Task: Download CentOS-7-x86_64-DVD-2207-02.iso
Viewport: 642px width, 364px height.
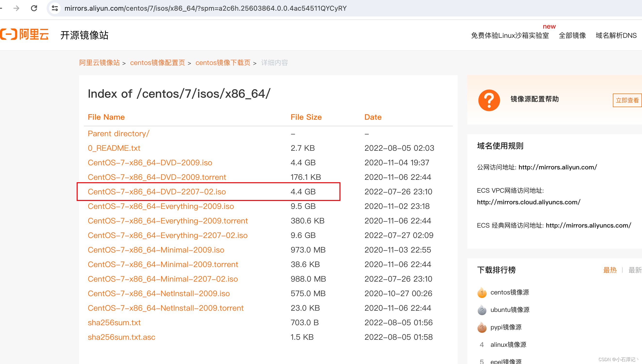Action: click(x=157, y=192)
